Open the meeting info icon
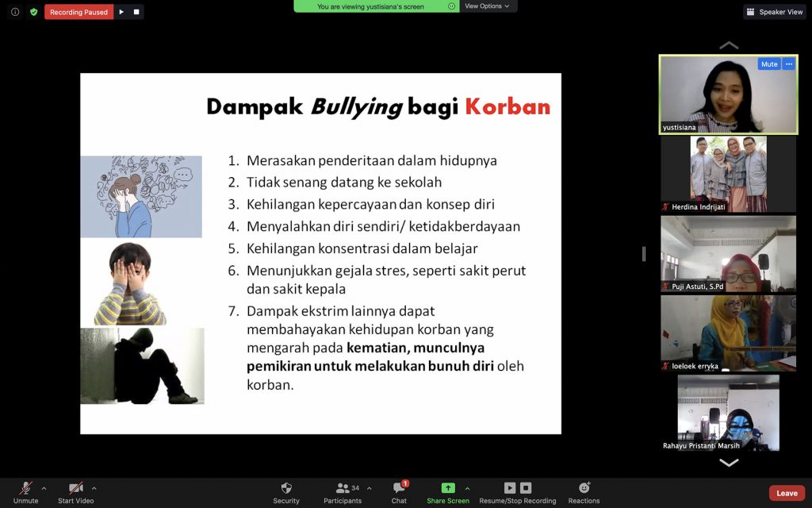The height and width of the screenshot is (508, 812). coord(15,12)
